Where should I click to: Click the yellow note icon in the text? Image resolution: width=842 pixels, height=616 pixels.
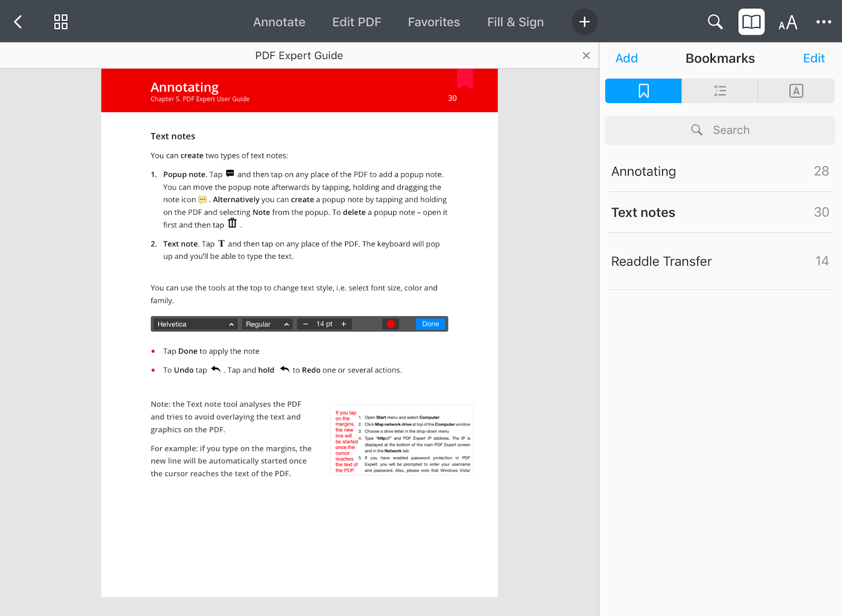click(x=203, y=199)
